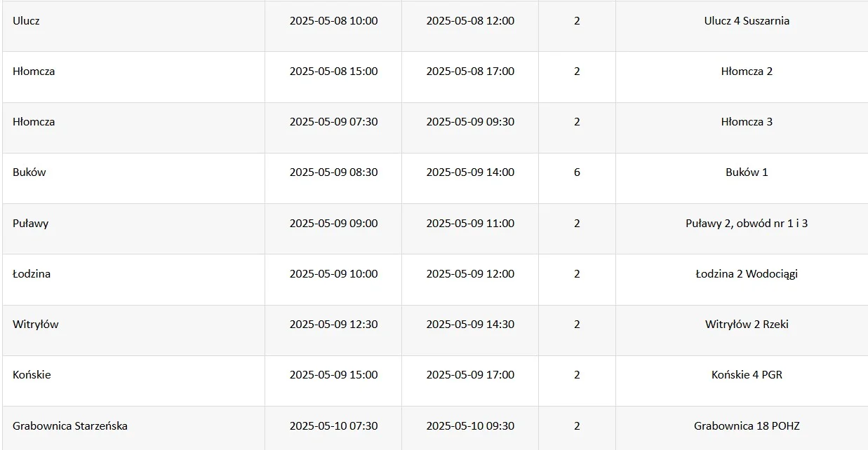Click the Ulucz location cell
Screen dimensions: 868x450
click(x=133, y=26)
